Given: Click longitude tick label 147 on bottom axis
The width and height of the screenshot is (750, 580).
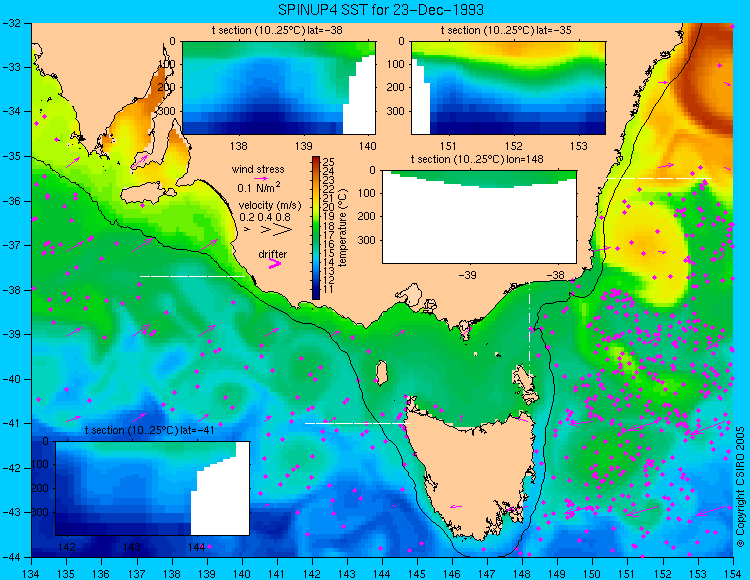Looking at the screenshot, I should [x=487, y=573].
